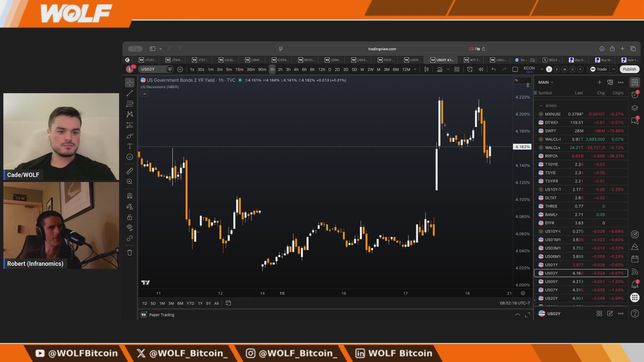
Task: Expand the Paper Trading panel chevron
Action: point(518,315)
